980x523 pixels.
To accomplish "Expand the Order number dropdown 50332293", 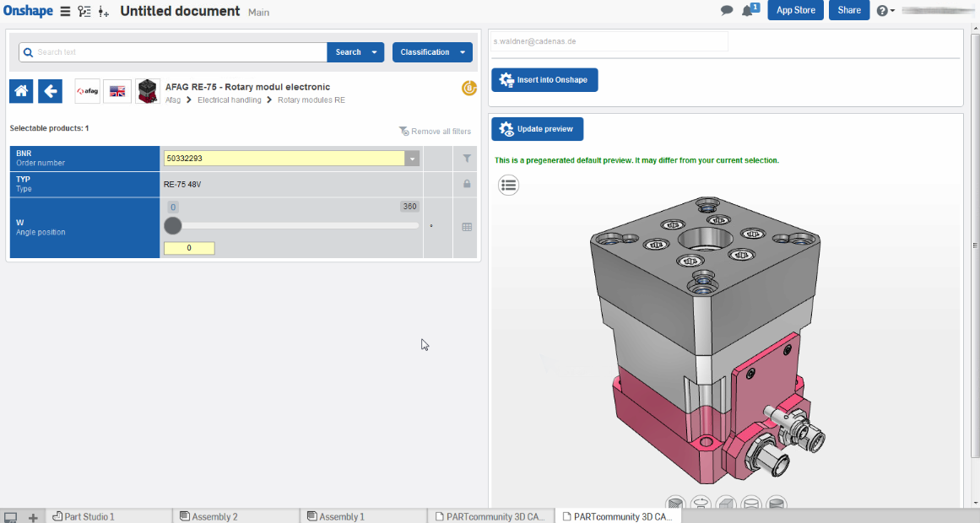I will tap(412, 159).
